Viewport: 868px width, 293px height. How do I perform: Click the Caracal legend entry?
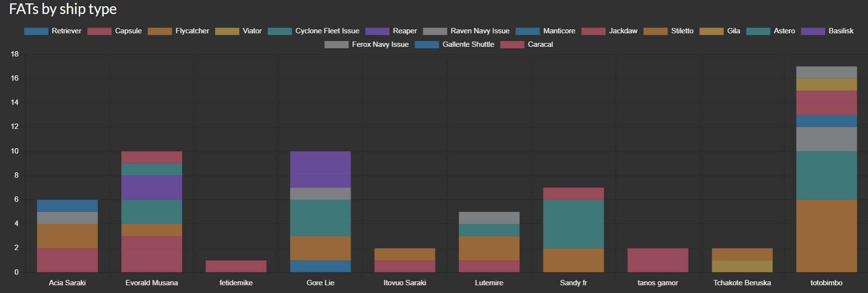(540, 44)
